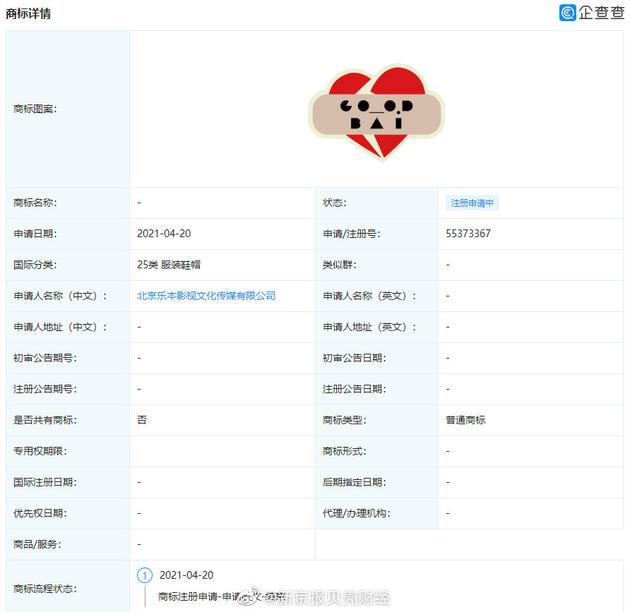Click the date value in 申请日期 row
Screen dimensions: 630x612
[x=163, y=234]
